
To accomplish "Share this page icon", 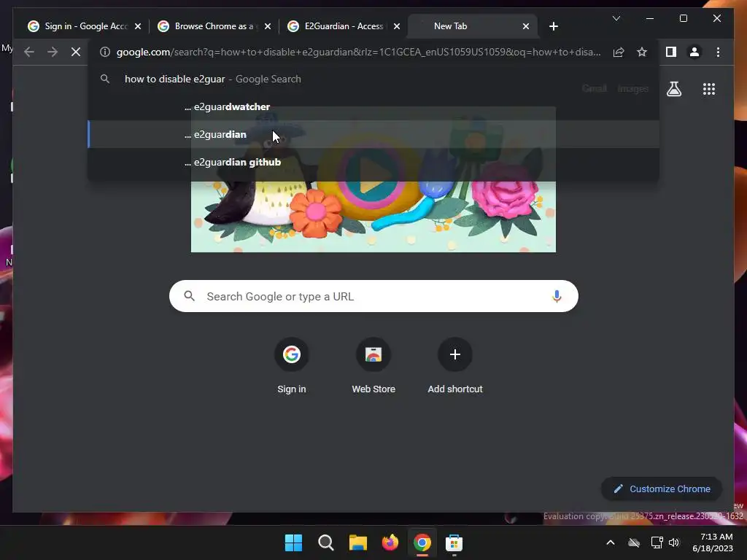I will coord(619,52).
